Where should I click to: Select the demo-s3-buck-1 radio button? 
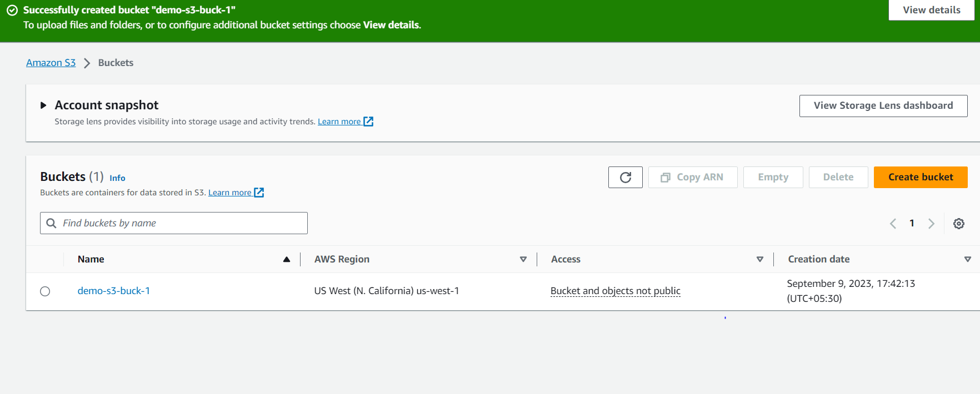tap(45, 291)
